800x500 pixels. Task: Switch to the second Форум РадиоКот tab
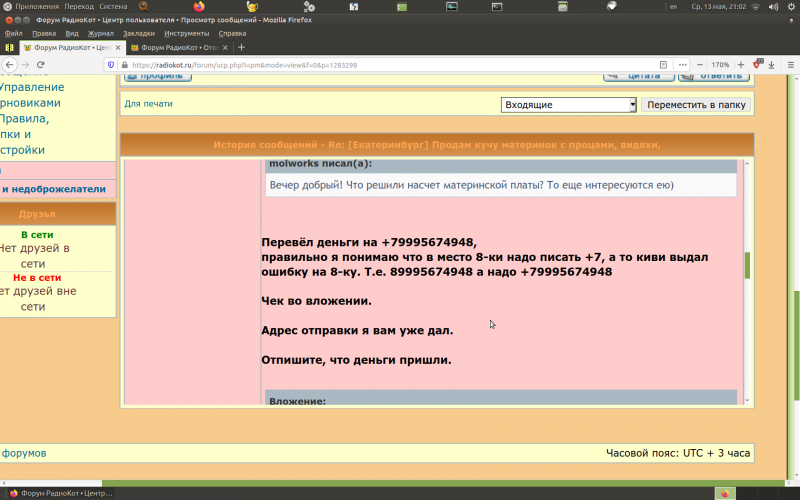point(174,47)
